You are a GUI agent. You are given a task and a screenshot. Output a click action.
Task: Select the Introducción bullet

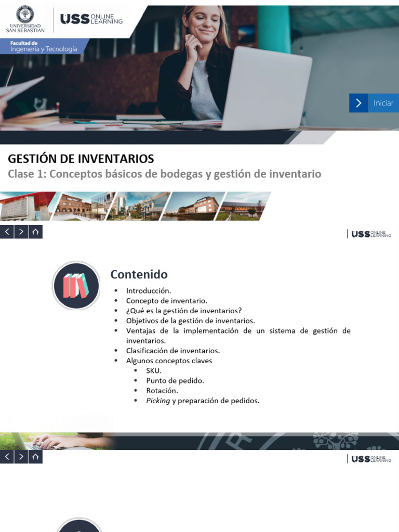point(149,291)
